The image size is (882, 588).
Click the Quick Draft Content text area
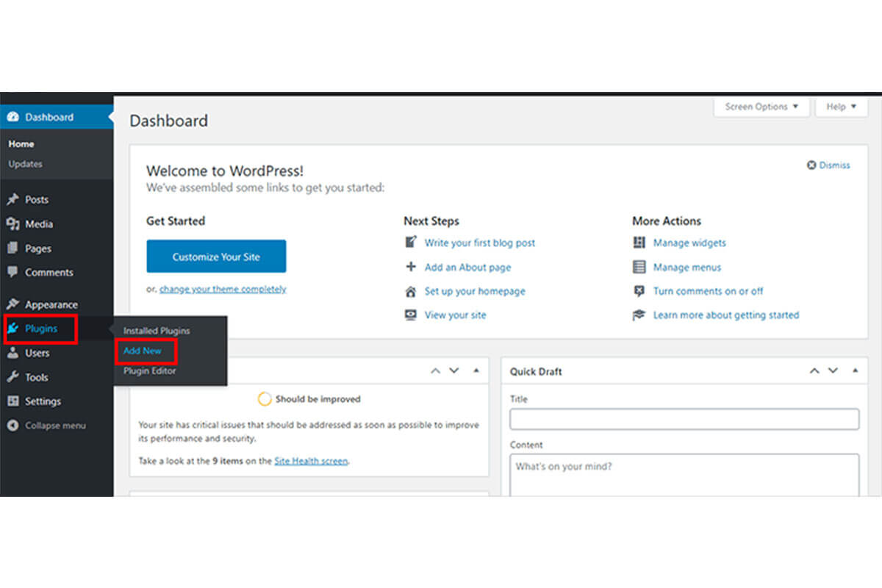[684, 475]
